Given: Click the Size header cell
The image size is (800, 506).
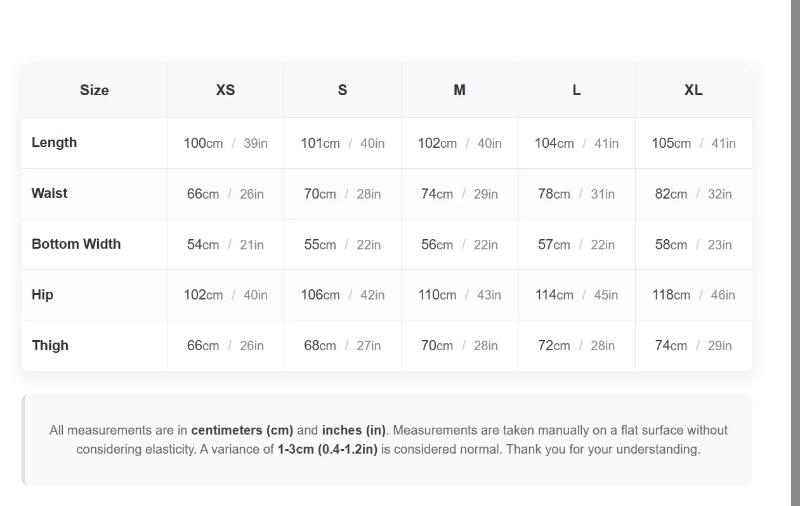Looking at the screenshot, I should pyautogui.click(x=94, y=90).
